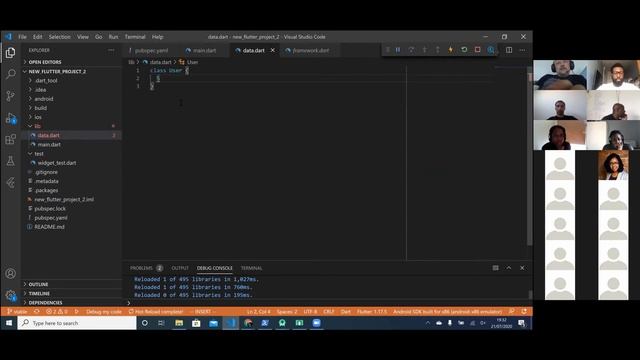The width and height of the screenshot is (640, 360).
Task: Open the Run menu
Action: tap(113, 37)
